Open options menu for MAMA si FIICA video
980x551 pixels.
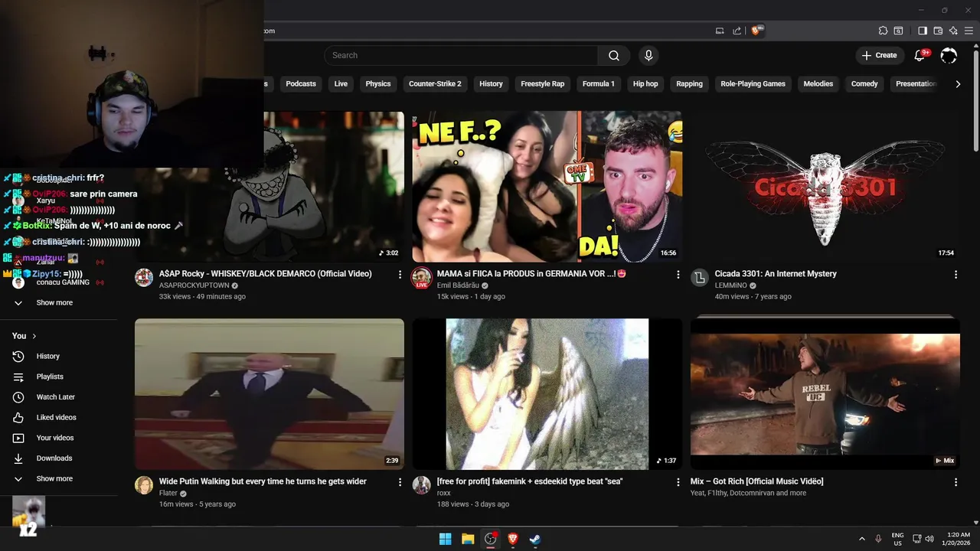tap(678, 275)
